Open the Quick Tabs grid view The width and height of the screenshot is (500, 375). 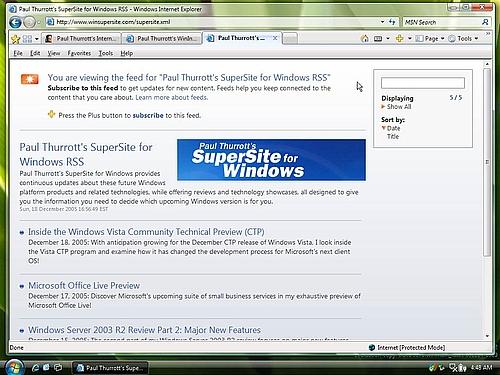27,39
